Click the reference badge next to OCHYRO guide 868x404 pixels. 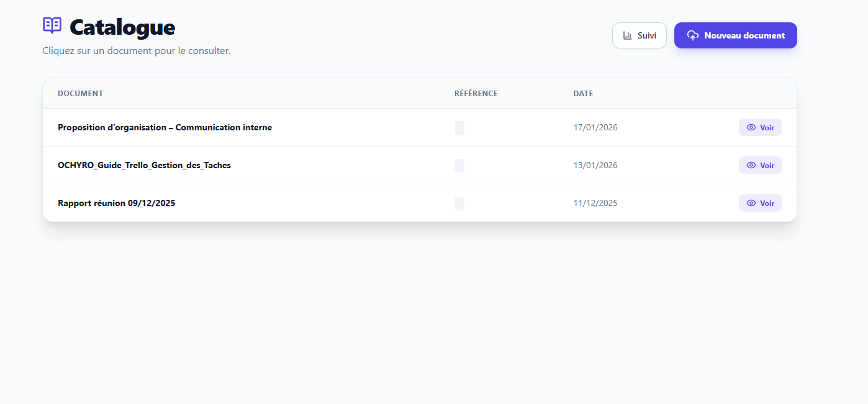pyautogui.click(x=459, y=165)
